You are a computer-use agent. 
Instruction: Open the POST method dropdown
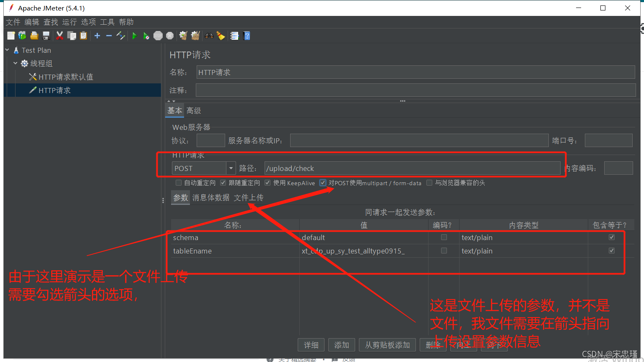coord(231,168)
